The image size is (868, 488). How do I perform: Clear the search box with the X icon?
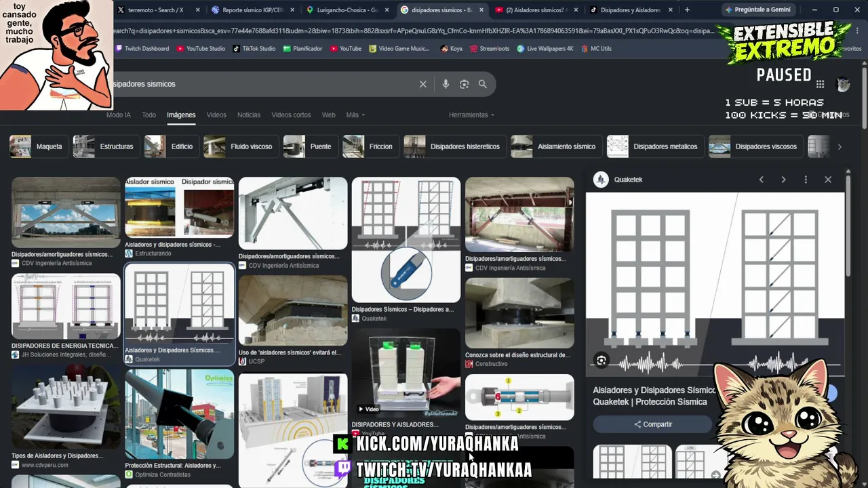[x=423, y=84]
